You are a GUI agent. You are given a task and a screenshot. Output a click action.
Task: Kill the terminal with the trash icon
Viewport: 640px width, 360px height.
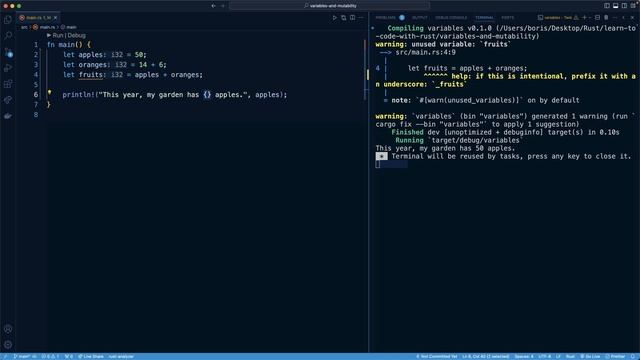(606, 18)
